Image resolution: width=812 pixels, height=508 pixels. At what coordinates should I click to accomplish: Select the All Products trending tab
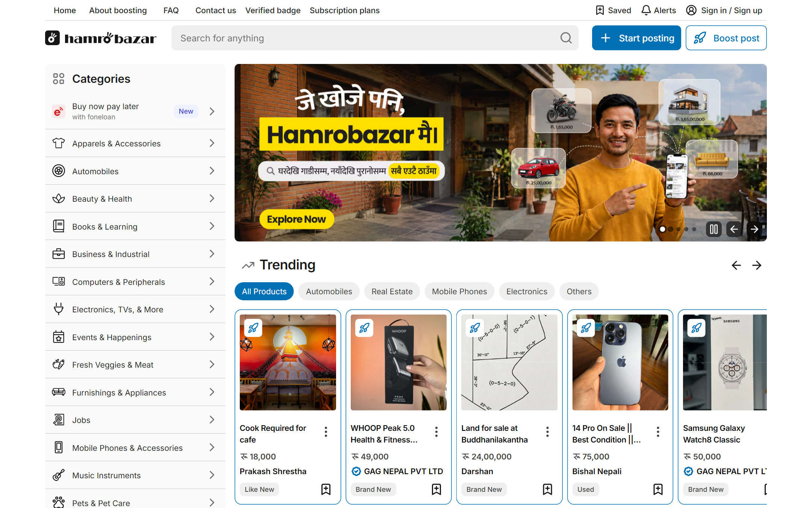[264, 291]
